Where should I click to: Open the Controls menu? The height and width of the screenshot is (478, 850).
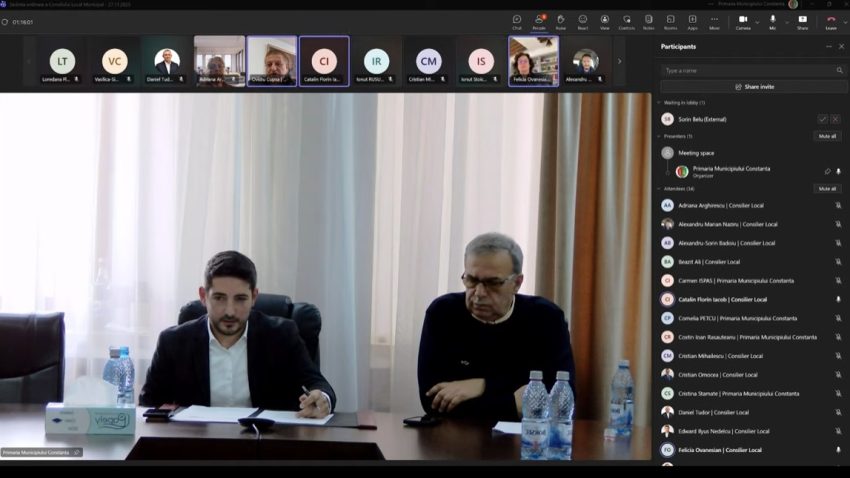[x=627, y=22]
